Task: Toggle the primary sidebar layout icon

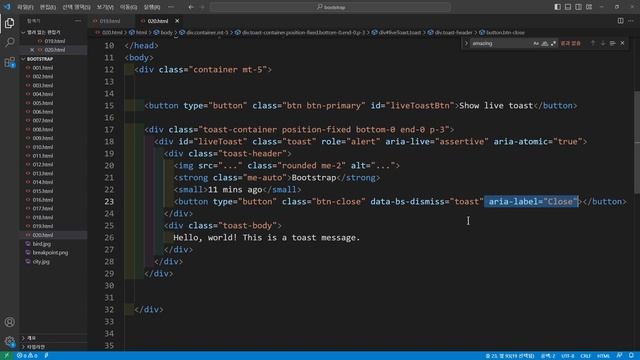Action: (558, 7)
